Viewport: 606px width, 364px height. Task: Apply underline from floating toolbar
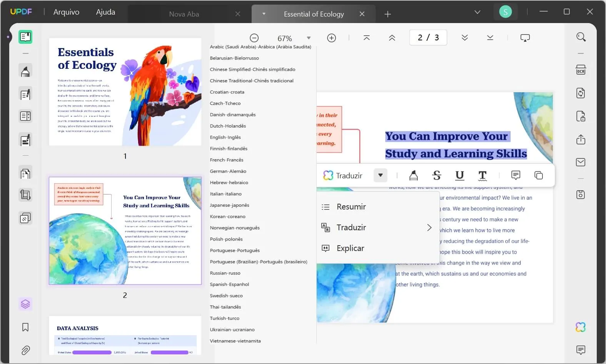tap(459, 176)
